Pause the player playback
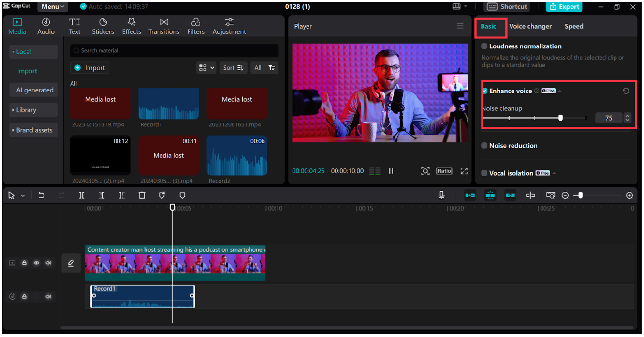Viewport: 644px width, 337px height. pos(391,171)
